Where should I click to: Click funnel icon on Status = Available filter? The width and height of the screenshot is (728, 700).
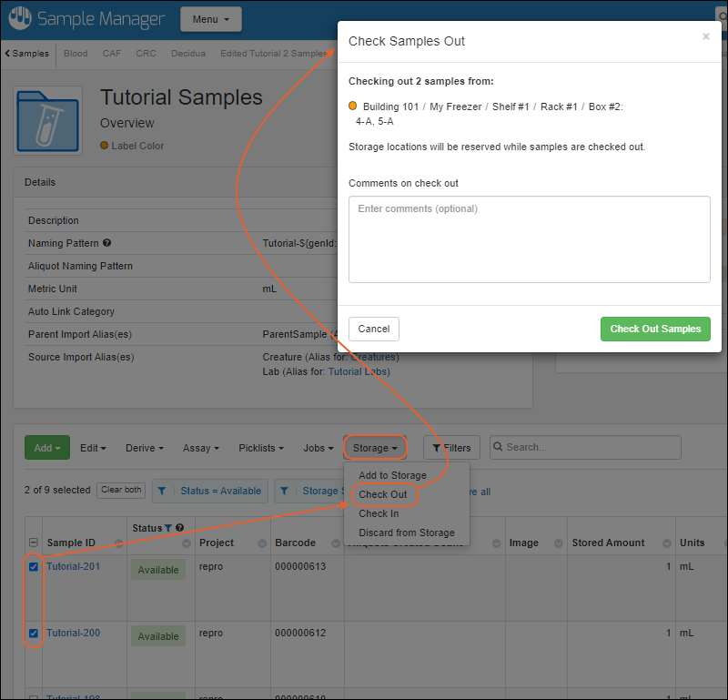[163, 492]
